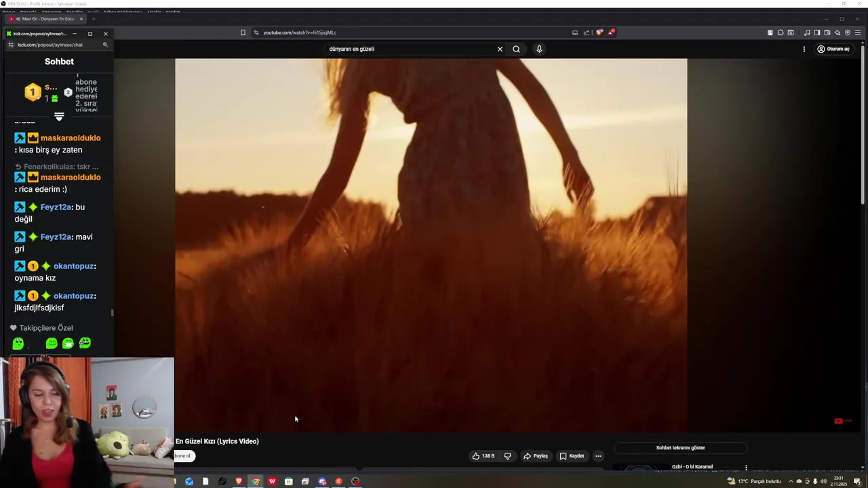Open a new browser tab with plus

click(x=94, y=19)
